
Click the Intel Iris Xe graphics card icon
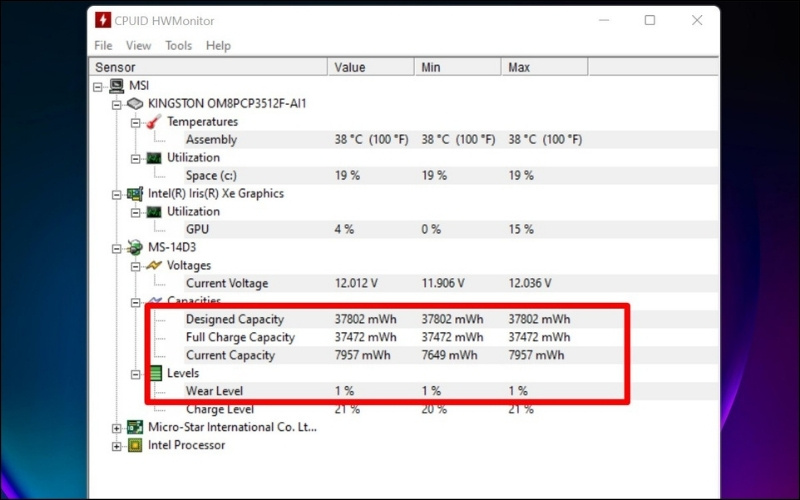[x=135, y=194]
